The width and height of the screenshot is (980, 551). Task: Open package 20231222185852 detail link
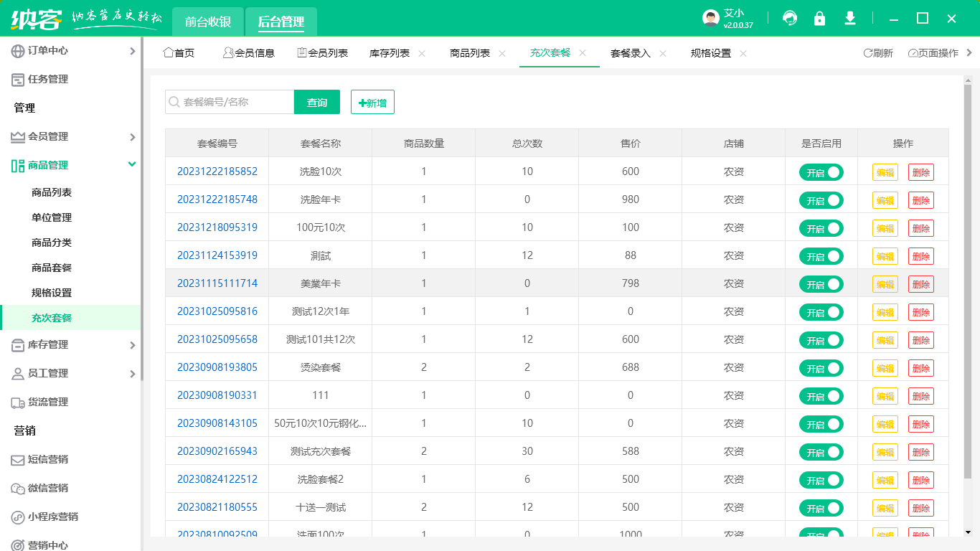[x=218, y=171]
